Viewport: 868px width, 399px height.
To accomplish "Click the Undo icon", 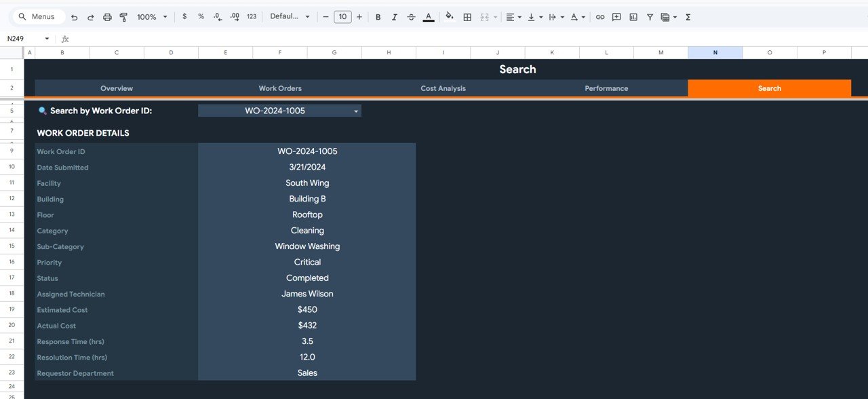I will tap(75, 16).
